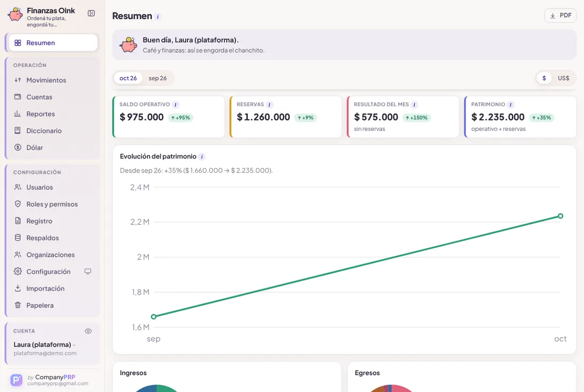The image size is (584, 392).
Task: Show info for Reservas card
Action: click(x=270, y=104)
